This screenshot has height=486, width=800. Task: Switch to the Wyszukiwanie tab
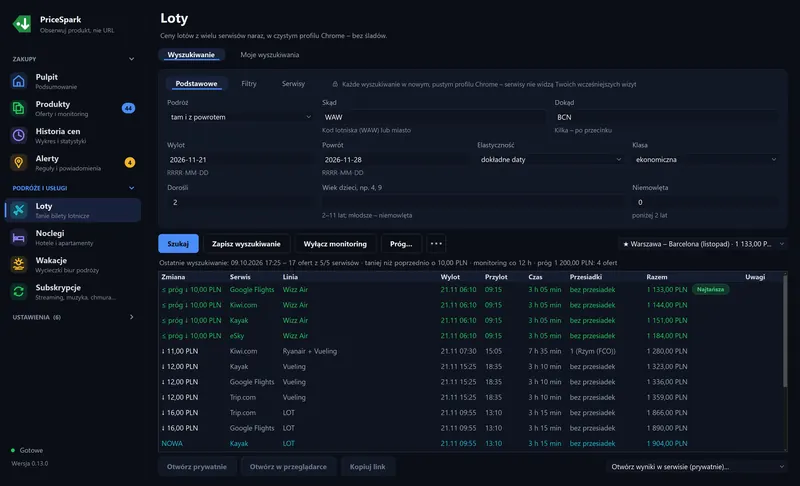191,55
